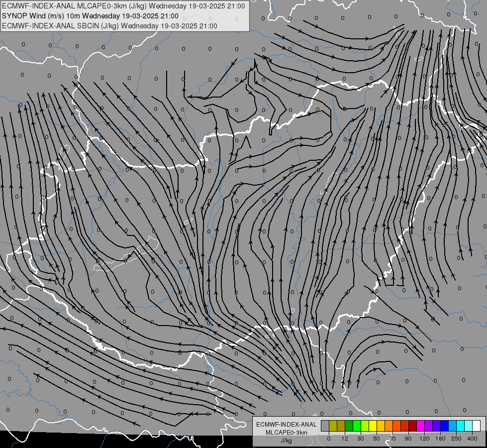This screenshot has width=487, height=448.
Task: Click the legend value label 120
Action: point(424,439)
